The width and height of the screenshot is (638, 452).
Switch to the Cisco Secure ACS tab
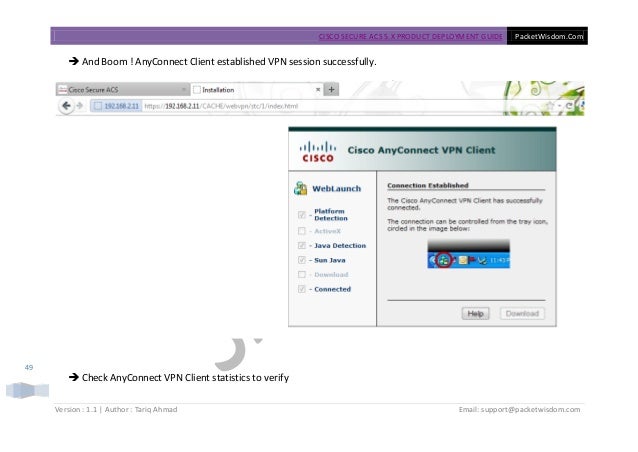122,90
